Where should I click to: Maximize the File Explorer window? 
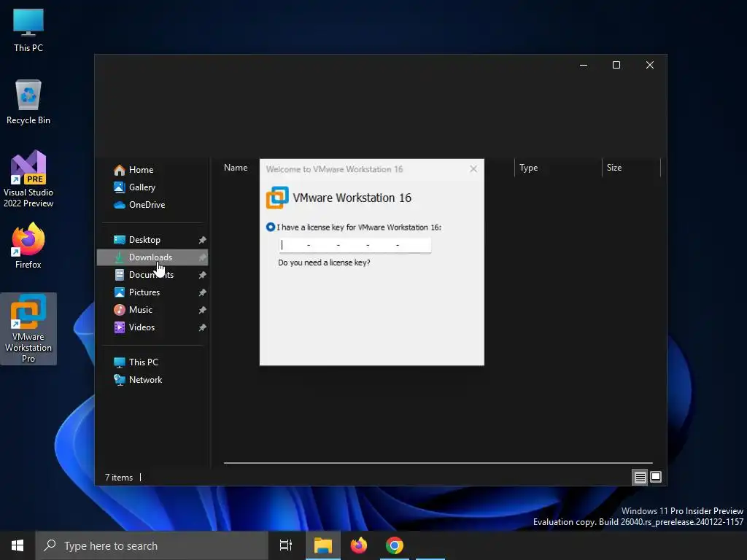coord(616,65)
